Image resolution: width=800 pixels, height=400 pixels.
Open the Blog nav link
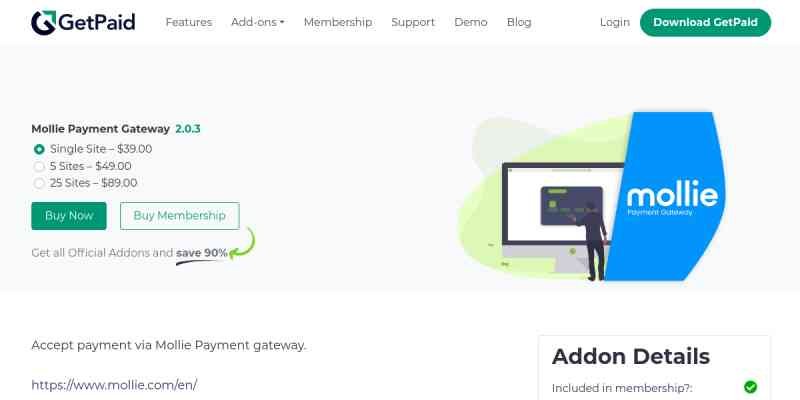point(519,22)
